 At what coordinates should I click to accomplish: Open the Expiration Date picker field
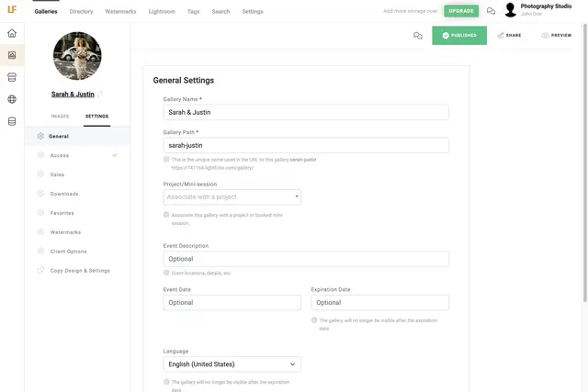(x=379, y=302)
